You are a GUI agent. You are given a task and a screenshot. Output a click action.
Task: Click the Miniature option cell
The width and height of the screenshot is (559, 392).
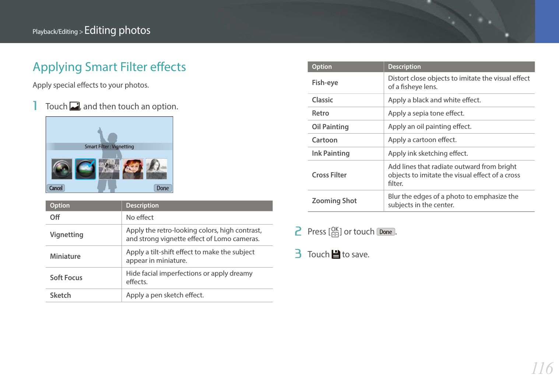click(84, 257)
